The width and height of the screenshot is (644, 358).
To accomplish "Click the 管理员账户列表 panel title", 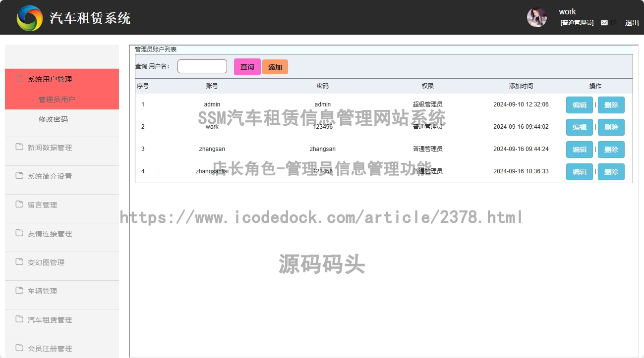I will [156, 50].
